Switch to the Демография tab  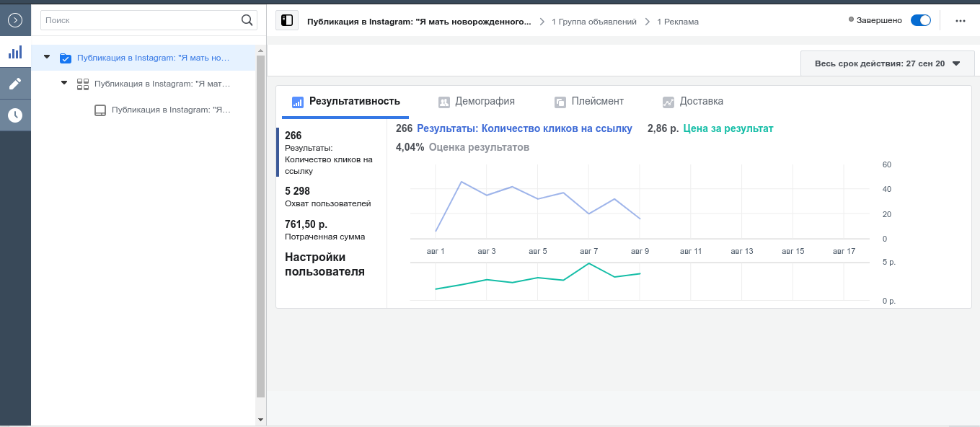(476, 102)
